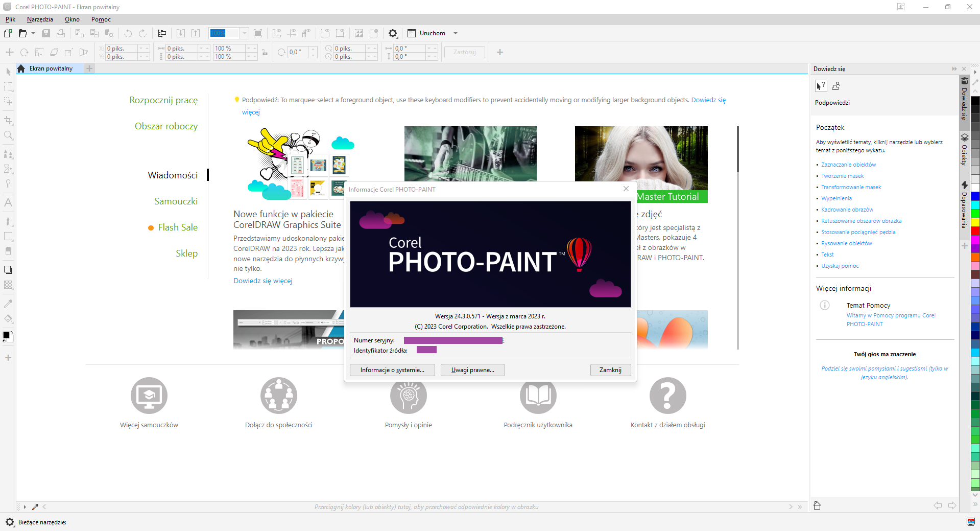Open the 'Kadrowanie obrazów' help link
This screenshot has height=531, width=980.
tap(847, 210)
